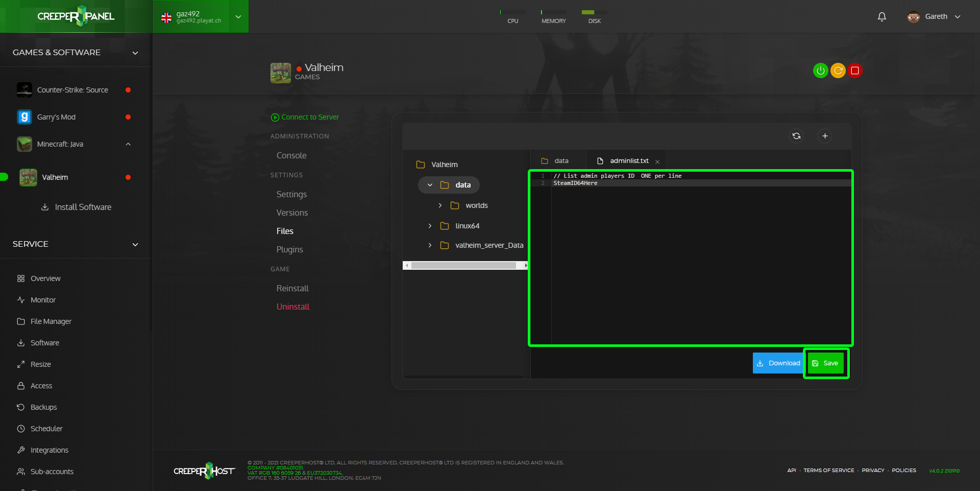Screen dimensions: 980x491
Task: Click the CPU usage indicator
Action: click(512, 16)
